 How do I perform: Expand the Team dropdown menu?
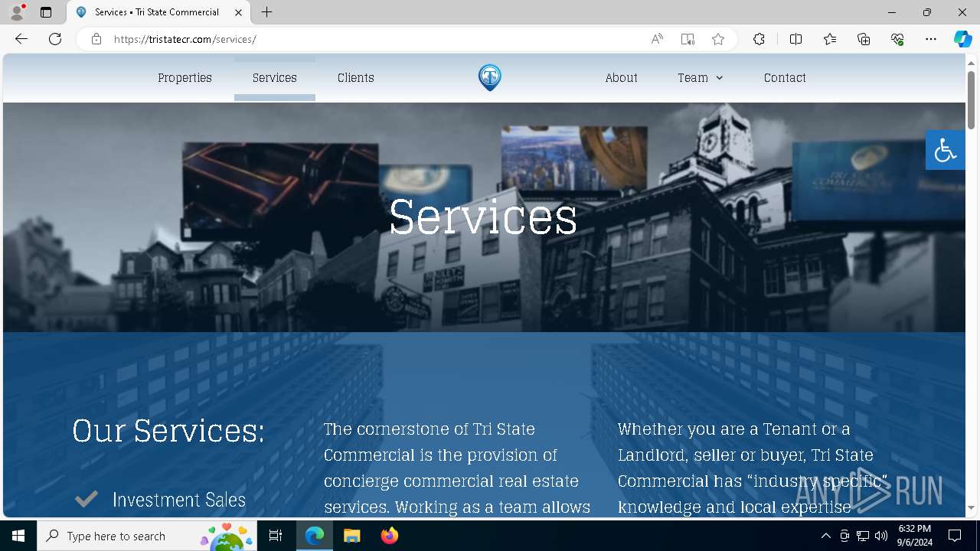701,78
